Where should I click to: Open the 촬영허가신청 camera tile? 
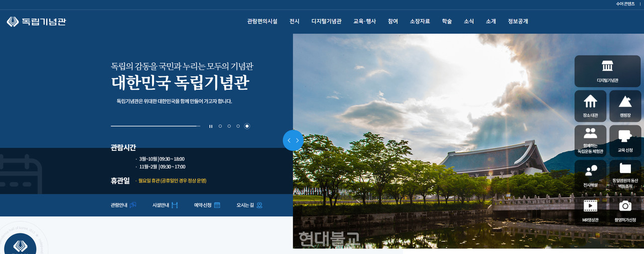point(625,210)
